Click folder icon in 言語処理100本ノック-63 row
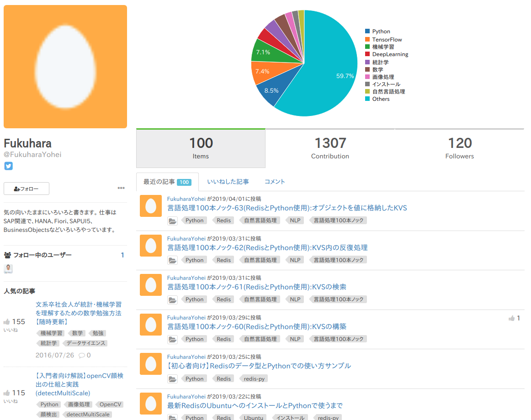Screen dimensions: 531x420 coord(172,221)
